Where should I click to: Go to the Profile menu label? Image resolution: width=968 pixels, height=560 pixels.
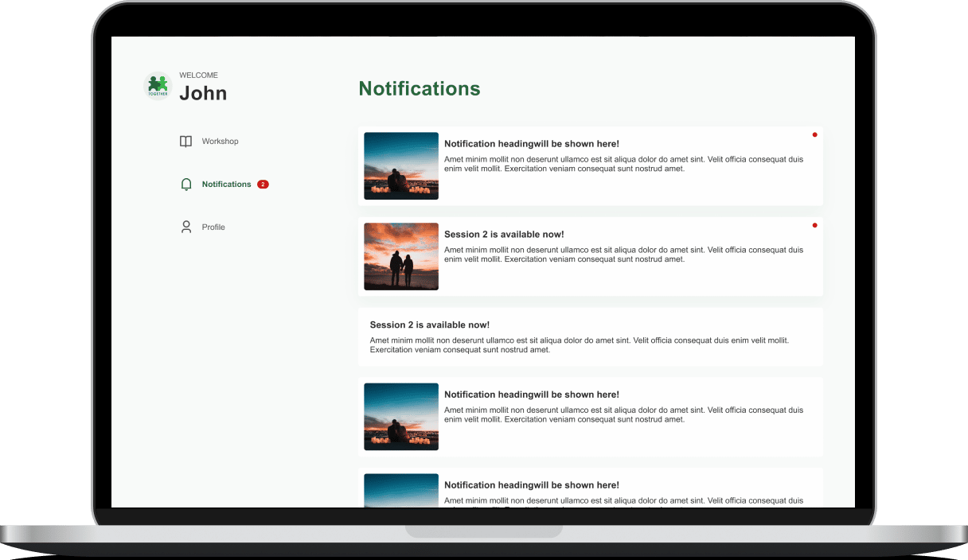pos(213,227)
